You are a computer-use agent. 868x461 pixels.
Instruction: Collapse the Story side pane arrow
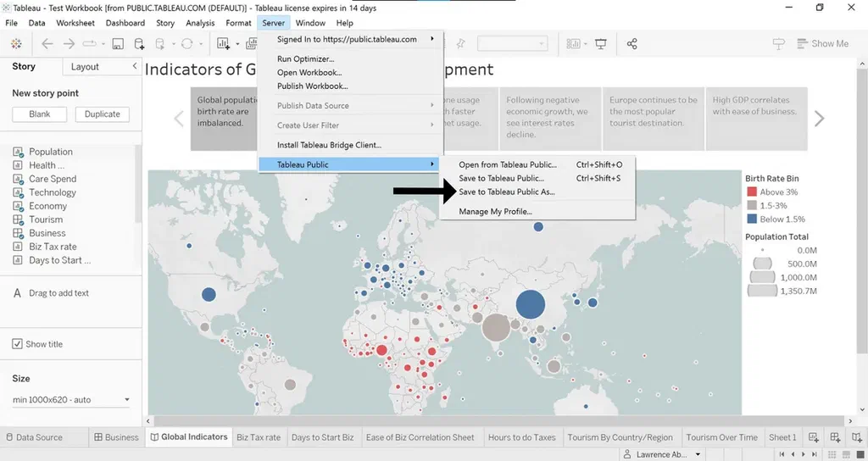[x=135, y=66]
